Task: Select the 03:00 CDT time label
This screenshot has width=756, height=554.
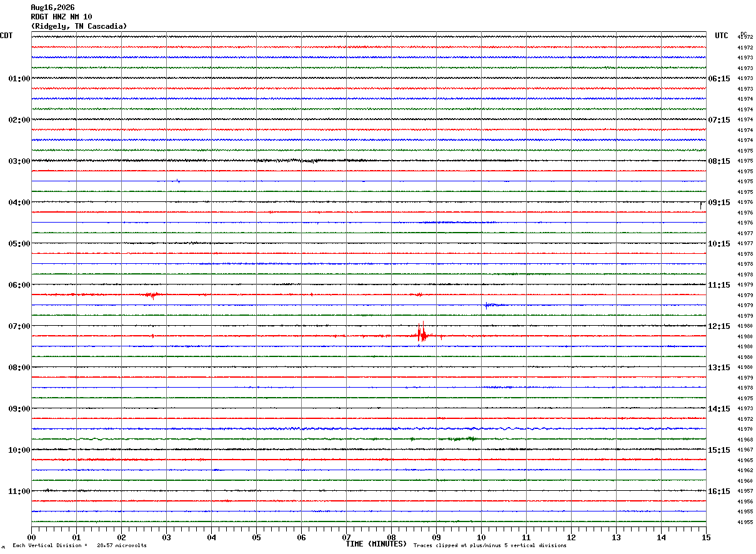Action: 19,161
